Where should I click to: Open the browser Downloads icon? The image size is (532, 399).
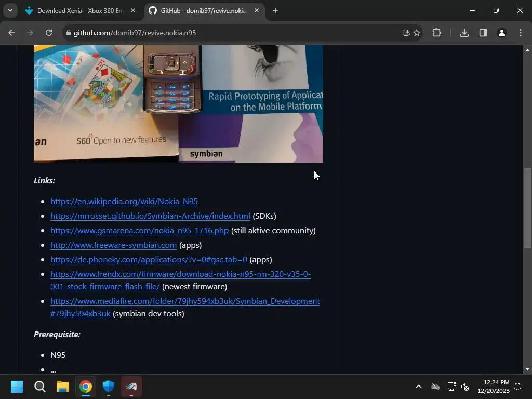[464, 33]
